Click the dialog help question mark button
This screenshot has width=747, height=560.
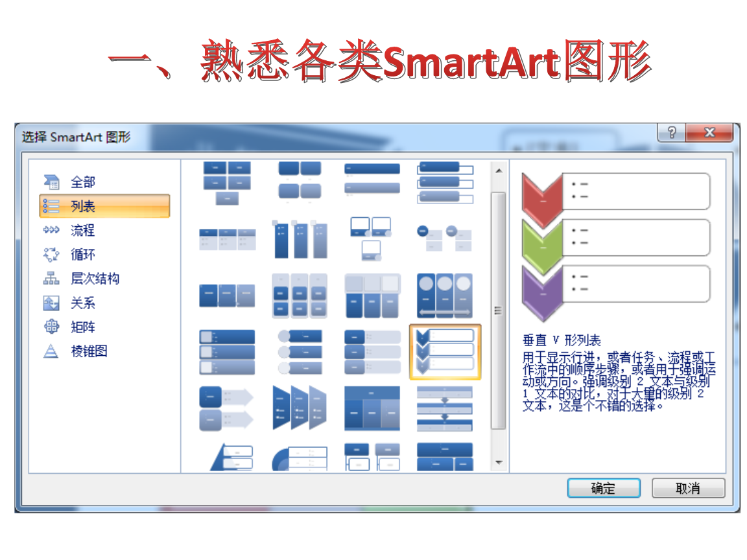tap(671, 133)
